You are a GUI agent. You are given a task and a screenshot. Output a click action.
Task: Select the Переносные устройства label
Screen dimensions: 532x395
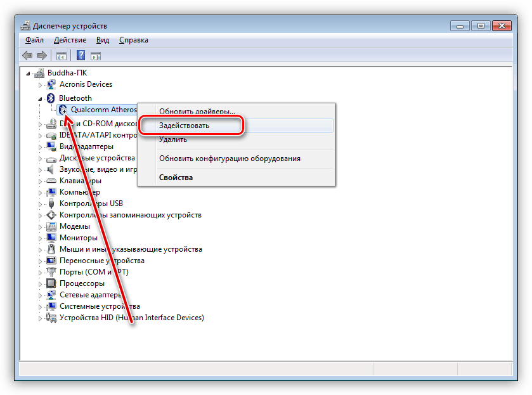click(102, 261)
